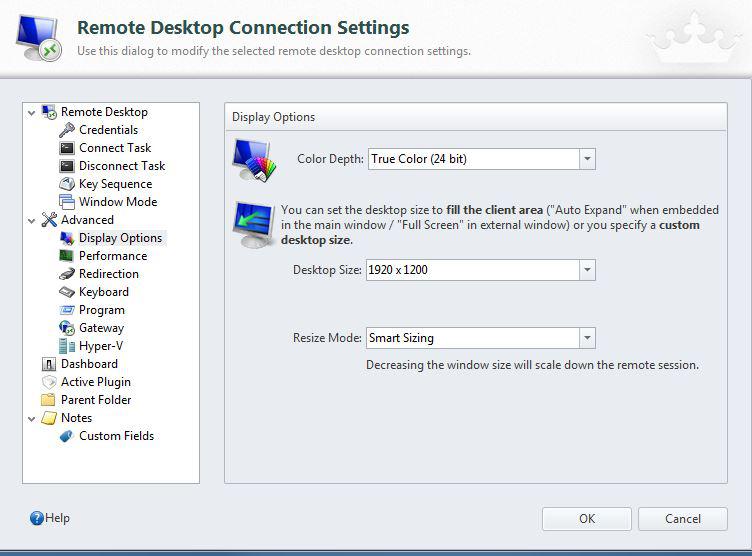Select Window Mode in the tree

[x=117, y=202]
